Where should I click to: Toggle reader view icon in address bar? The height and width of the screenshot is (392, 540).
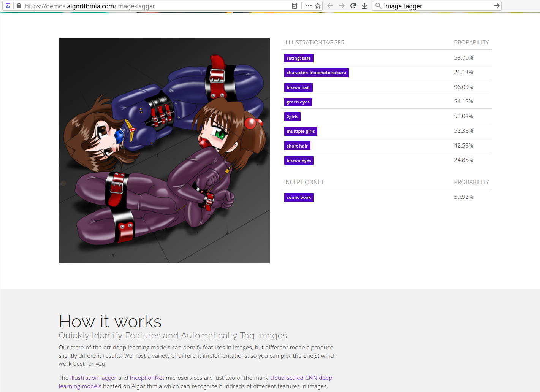coord(294,6)
